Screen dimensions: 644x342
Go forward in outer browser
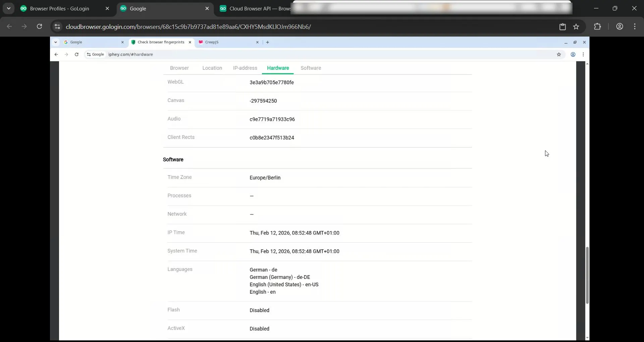tap(24, 27)
